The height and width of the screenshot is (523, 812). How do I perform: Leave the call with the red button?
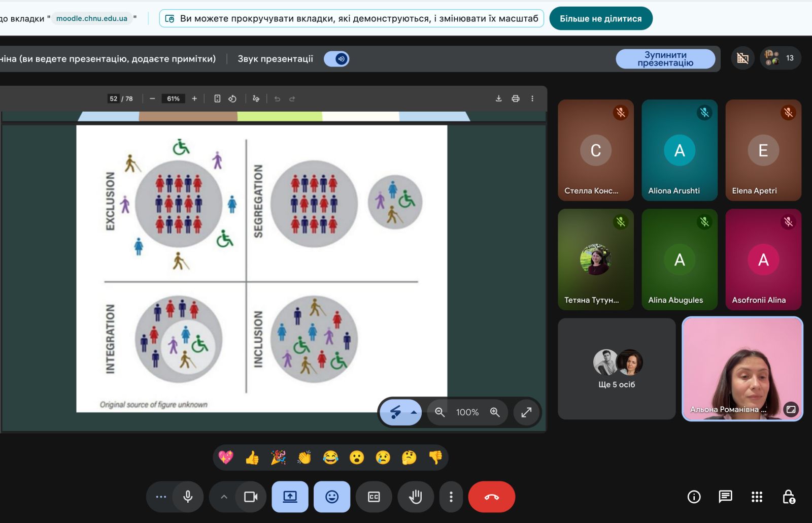point(492,497)
